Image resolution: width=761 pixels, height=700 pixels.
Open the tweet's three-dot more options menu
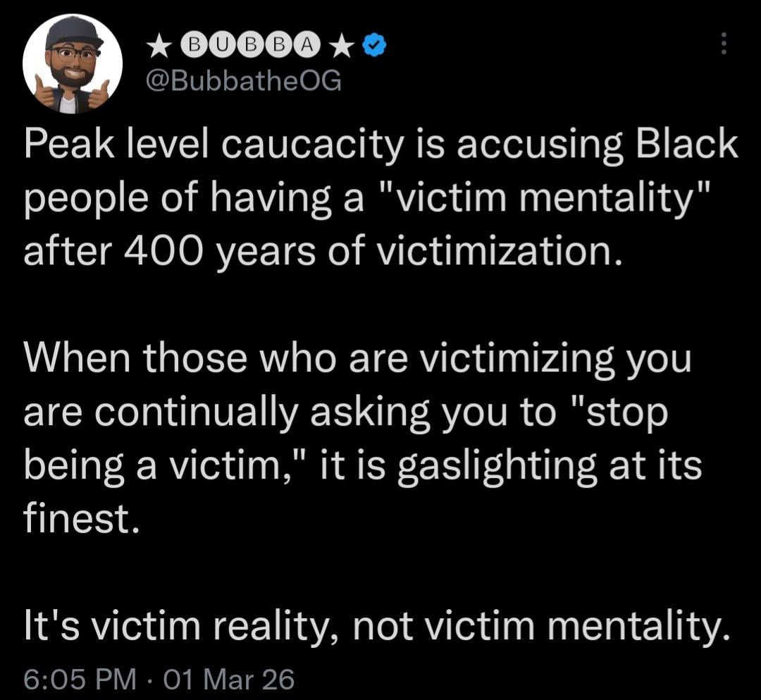tap(722, 46)
